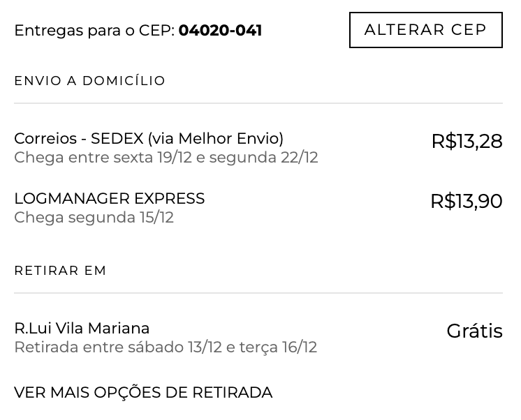This screenshot has width=521, height=420.
Task: Choose LOGMANAGER EXPRESS delivery option
Action: click(x=109, y=199)
